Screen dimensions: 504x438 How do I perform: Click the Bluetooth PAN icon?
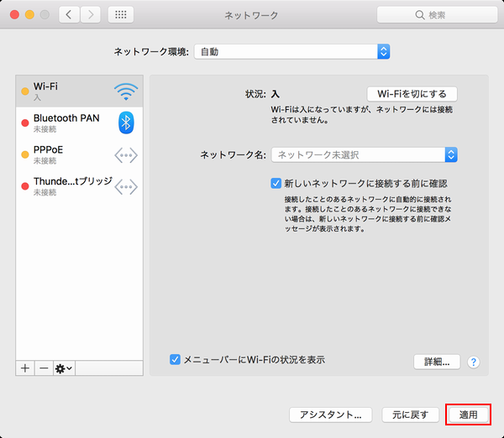tap(126, 123)
